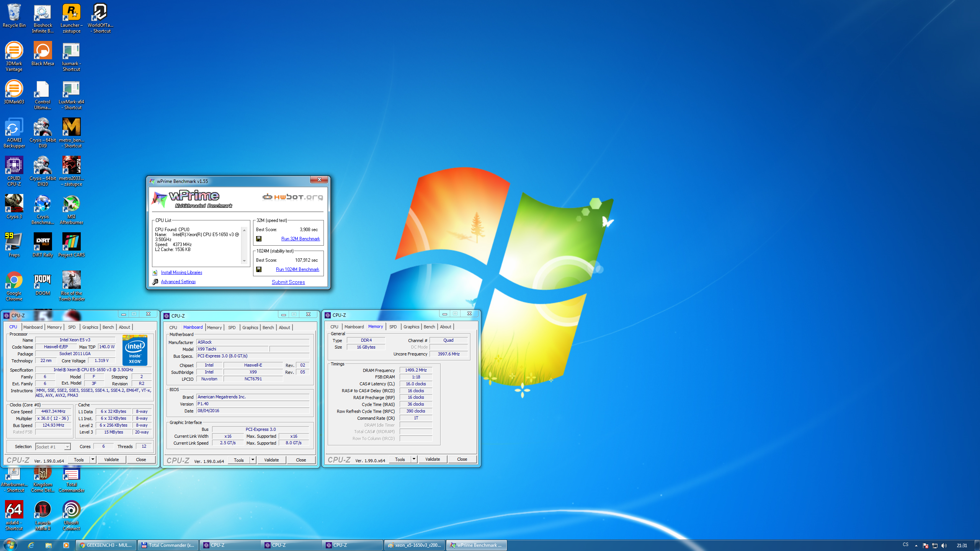The width and height of the screenshot is (980, 551).
Task: Open CPU tab in right CPU-Z window
Action: 334,327
